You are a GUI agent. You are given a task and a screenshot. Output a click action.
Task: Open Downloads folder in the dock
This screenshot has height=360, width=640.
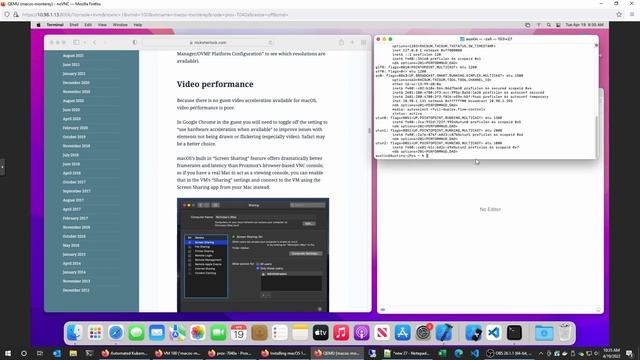point(544,333)
